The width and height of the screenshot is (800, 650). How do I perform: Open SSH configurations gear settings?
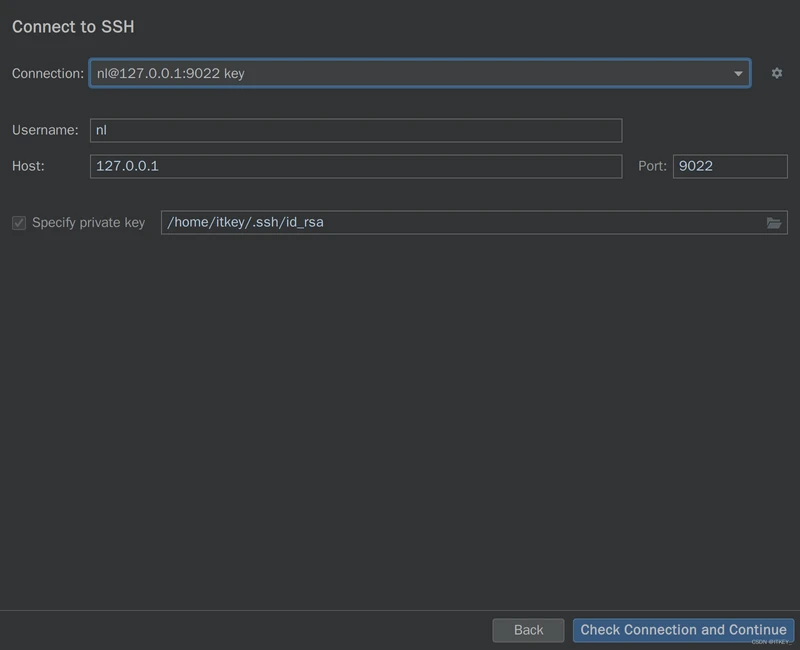point(777,73)
